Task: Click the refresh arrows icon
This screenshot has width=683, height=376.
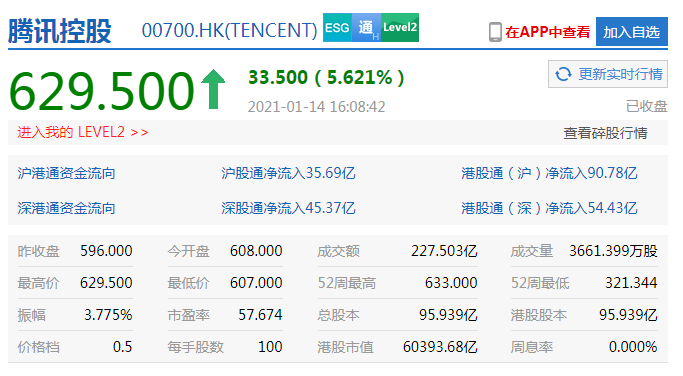Action: [x=563, y=74]
